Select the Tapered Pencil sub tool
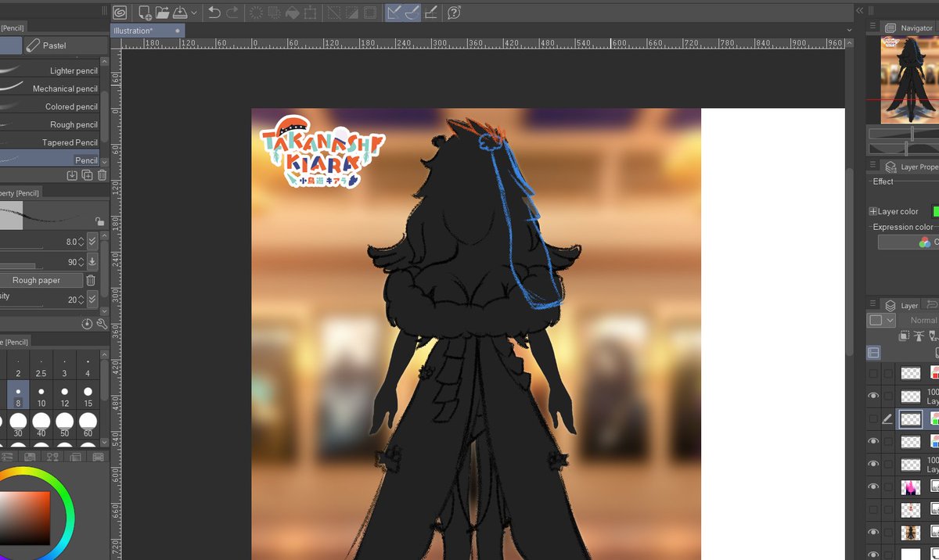This screenshot has height=560, width=939. pos(50,142)
